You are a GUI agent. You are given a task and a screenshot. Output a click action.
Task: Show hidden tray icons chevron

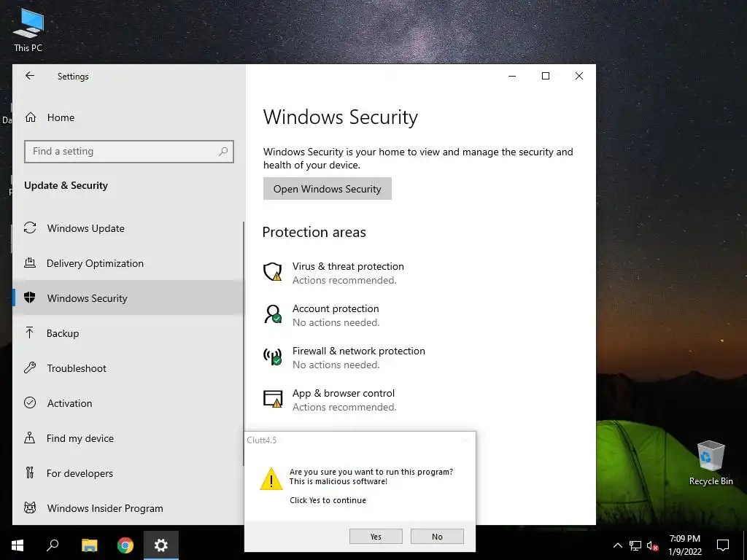pos(617,545)
